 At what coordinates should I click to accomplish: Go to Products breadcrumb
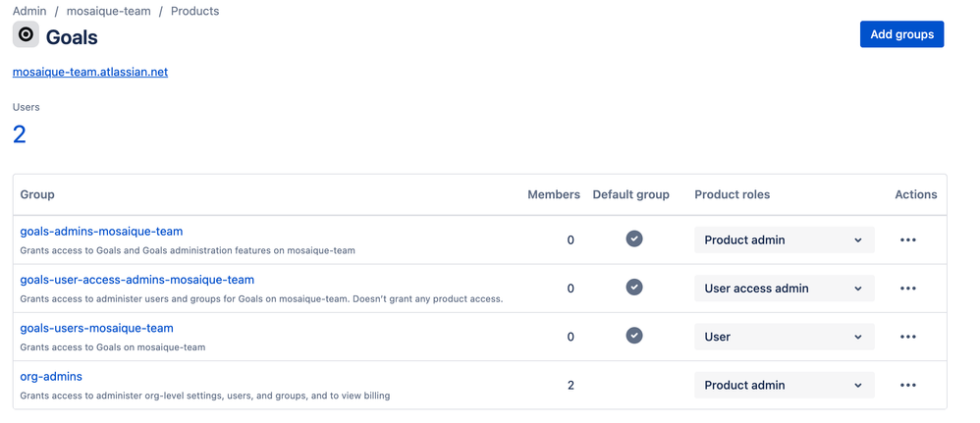(195, 11)
